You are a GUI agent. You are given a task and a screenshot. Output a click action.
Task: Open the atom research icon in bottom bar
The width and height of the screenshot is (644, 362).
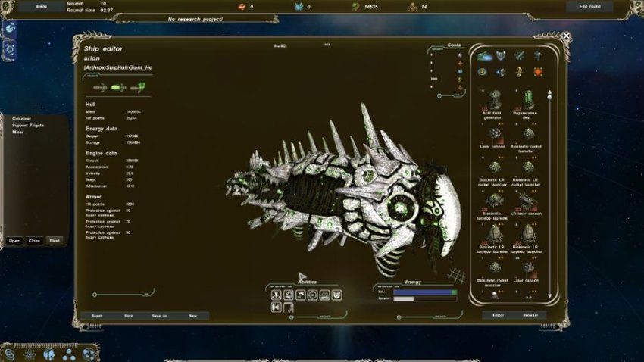click(x=30, y=354)
